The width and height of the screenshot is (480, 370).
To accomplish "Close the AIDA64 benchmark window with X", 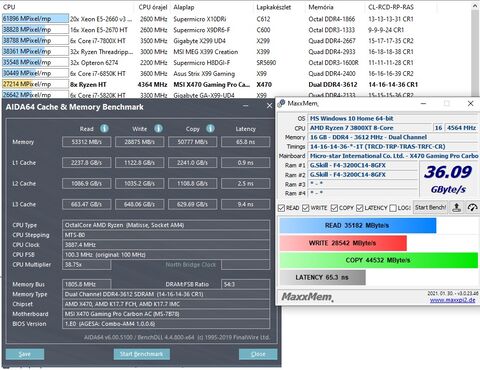I will tap(269, 106).
